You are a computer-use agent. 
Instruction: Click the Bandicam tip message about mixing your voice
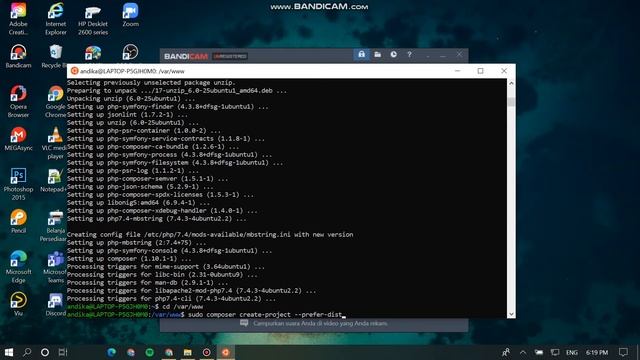pyautogui.click(x=320, y=323)
